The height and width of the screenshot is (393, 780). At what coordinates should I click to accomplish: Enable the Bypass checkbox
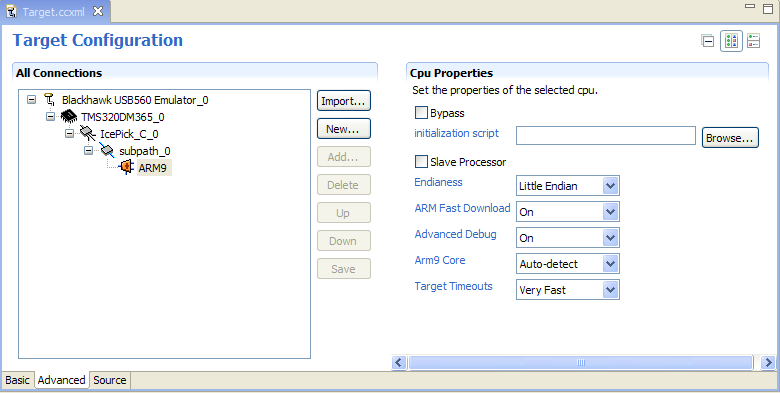421,112
